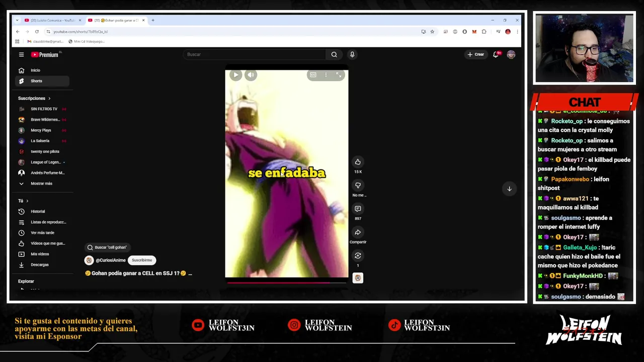Click the Crear button
Image resolution: width=644 pixels, height=362 pixels.
(x=475, y=54)
